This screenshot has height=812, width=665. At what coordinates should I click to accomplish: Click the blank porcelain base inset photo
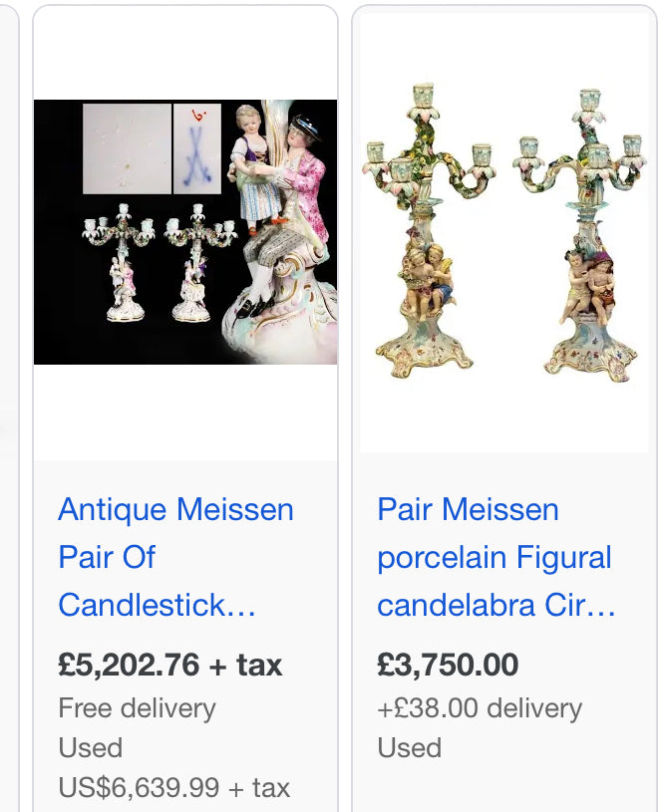(x=127, y=149)
